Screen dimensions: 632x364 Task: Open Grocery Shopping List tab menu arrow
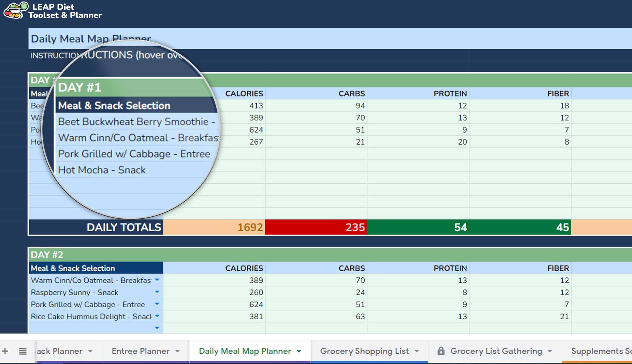point(417,351)
